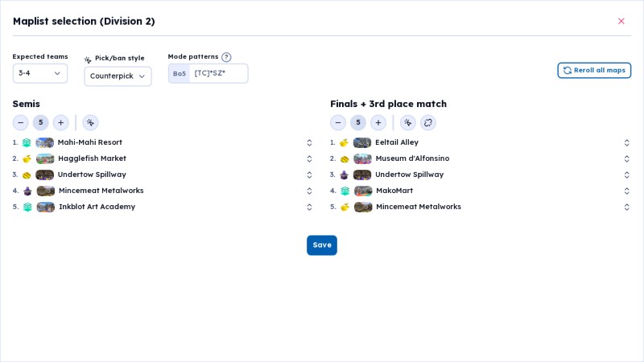The image size is (644, 362).
Task: Open the Pick/ban style Counterpick dropdown
Action: [x=118, y=76]
